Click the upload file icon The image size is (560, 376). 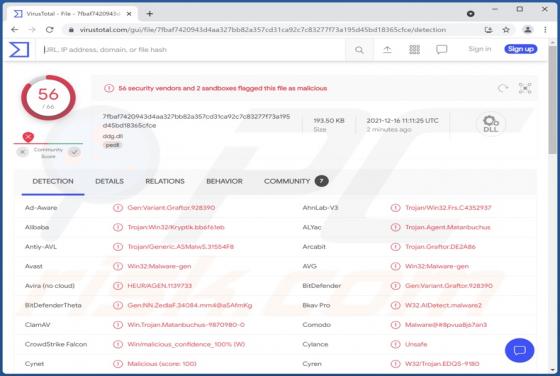point(387,50)
